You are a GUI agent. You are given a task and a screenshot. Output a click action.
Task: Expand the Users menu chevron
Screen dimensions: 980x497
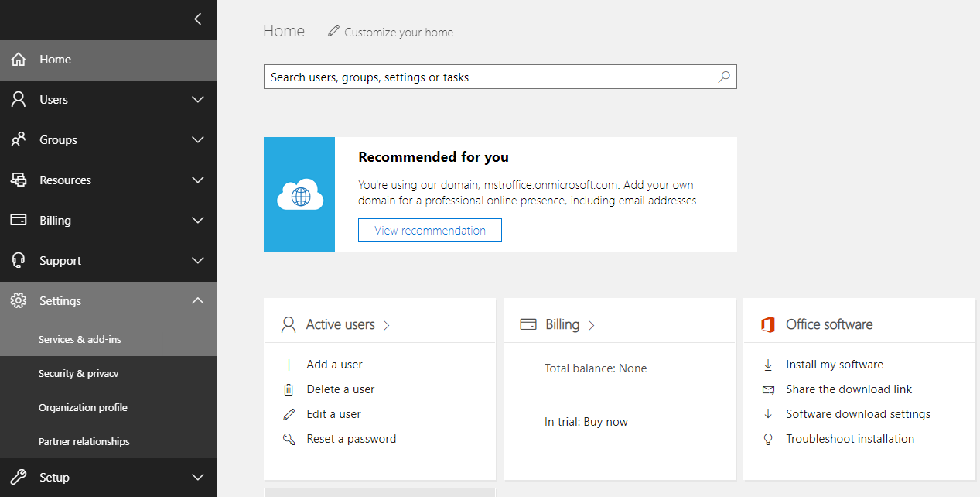coord(198,100)
